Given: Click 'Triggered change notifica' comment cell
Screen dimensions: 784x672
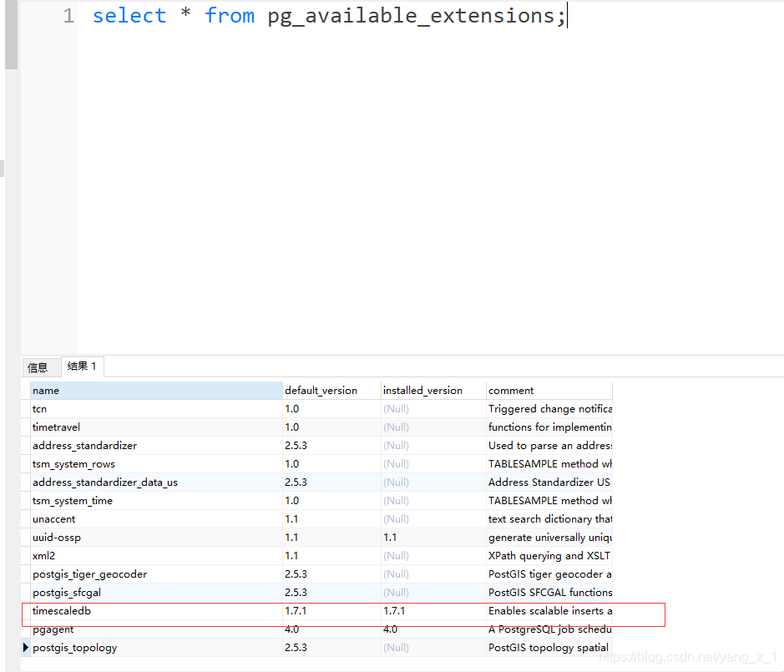Looking at the screenshot, I should tap(549, 409).
